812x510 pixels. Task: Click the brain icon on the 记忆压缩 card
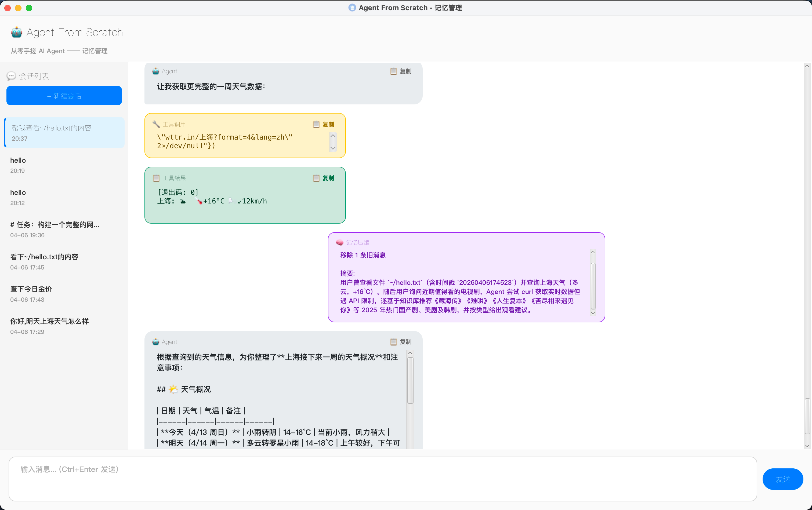coord(339,242)
